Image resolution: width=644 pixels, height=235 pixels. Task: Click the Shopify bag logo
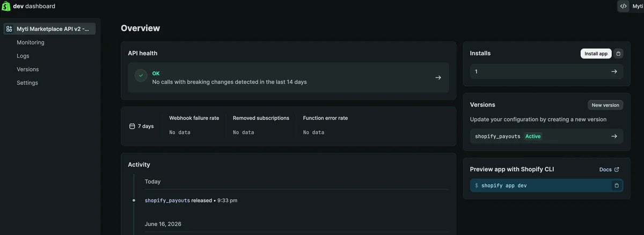pos(6,6)
